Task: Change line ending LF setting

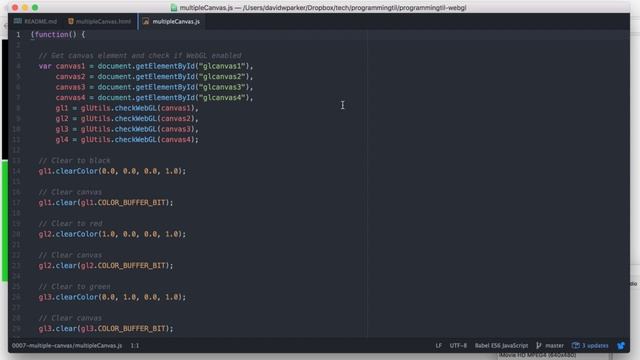Action: (x=439, y=345)
